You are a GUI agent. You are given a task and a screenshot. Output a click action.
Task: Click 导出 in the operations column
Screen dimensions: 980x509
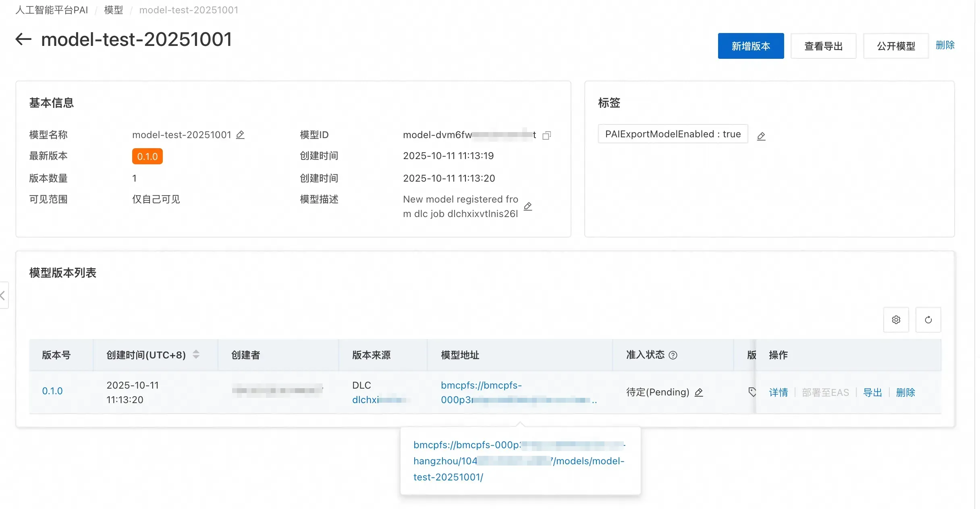(872, 392)
